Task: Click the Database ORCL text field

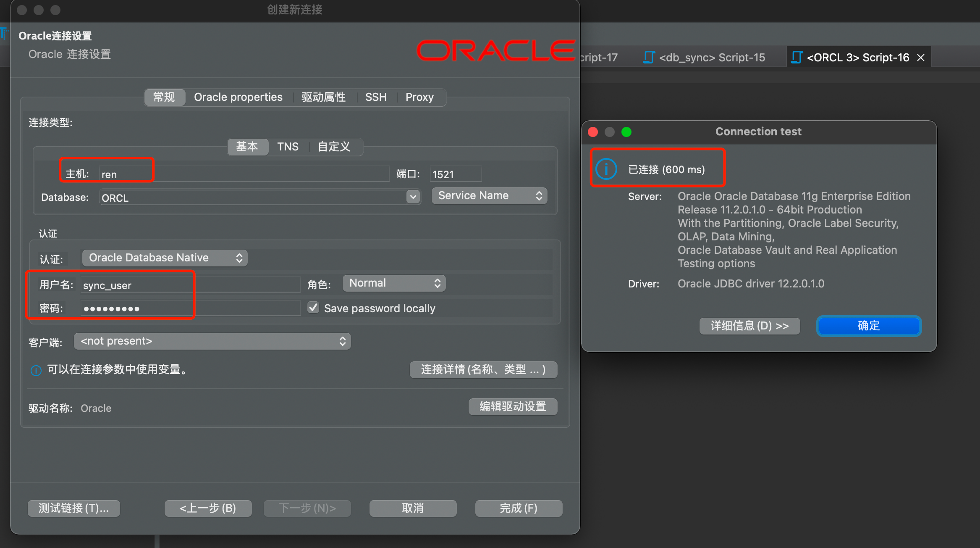Action: (252, 197)
